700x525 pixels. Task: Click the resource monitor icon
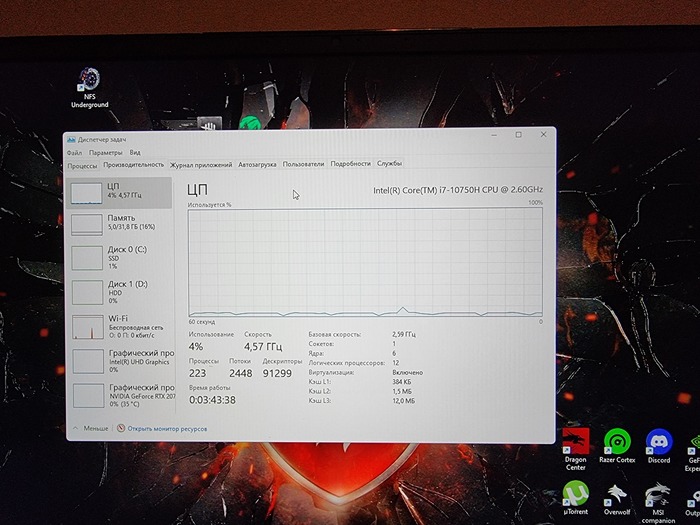pos(121,428)
